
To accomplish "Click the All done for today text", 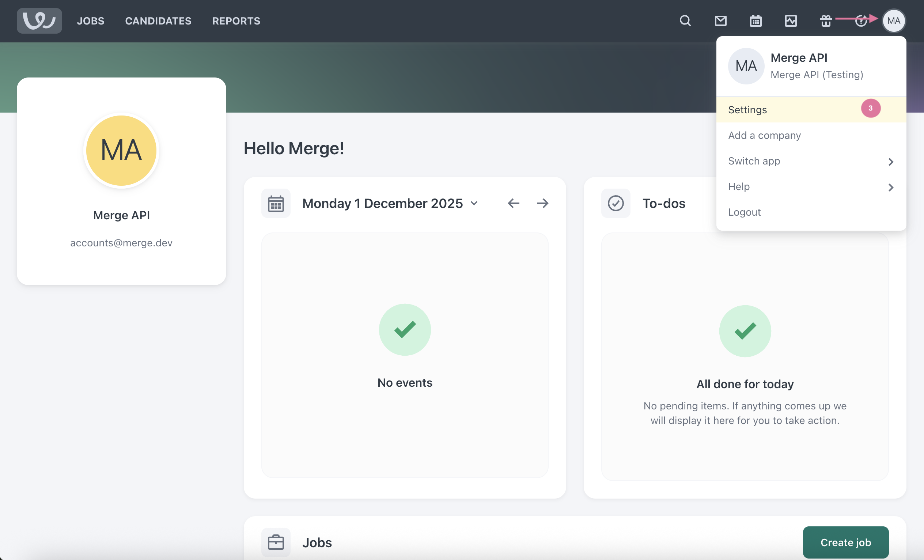I will 745,384.
